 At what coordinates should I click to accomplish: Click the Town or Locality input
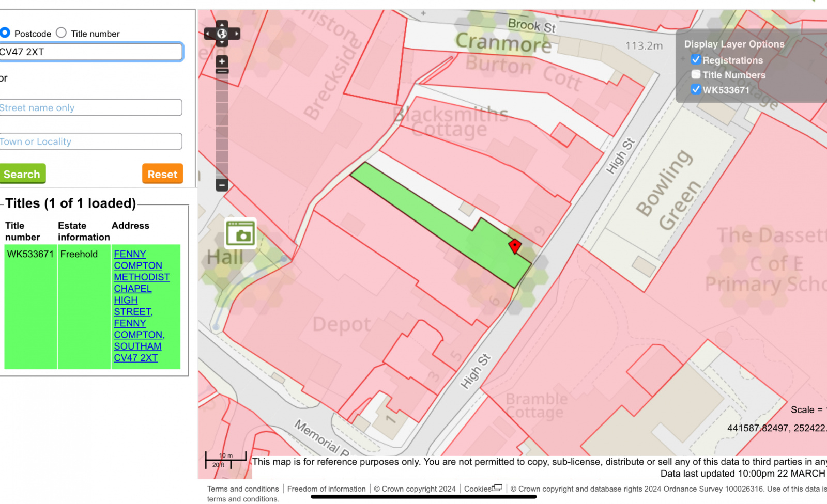(x=90, y=141)
